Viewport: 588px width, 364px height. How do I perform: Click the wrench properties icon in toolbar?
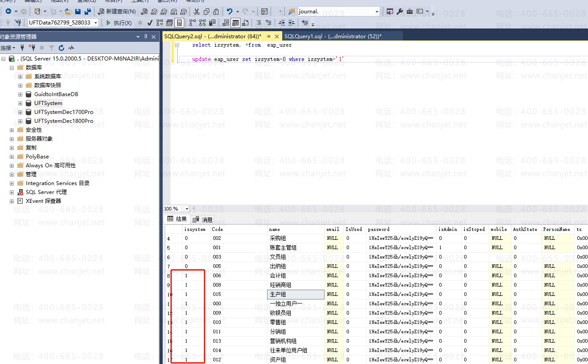pyautogui.click(x=400, y=12)
